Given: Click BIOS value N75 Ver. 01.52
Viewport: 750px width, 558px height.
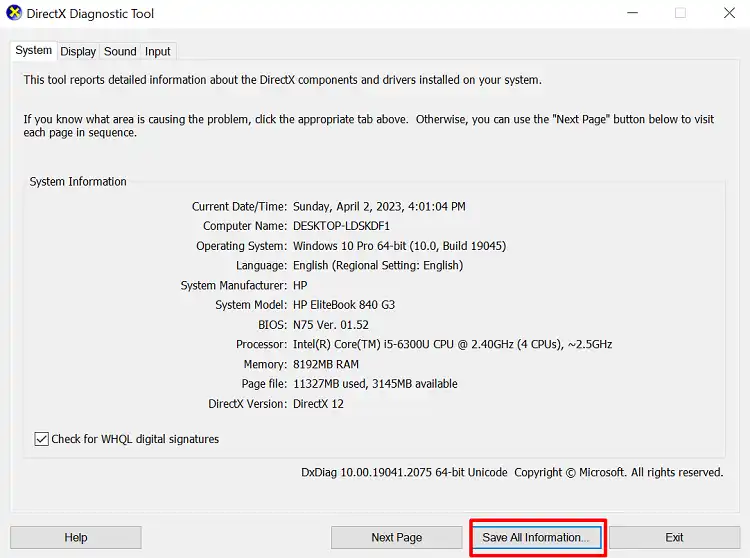Looking at the screenshot, I should coord(331,325).
